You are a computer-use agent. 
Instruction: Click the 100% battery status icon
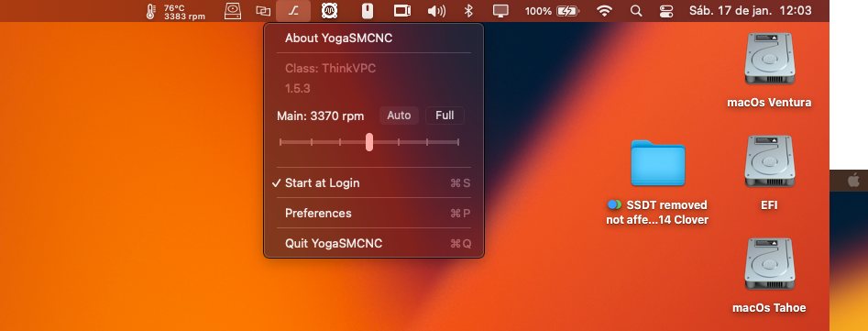pyautogui.click(x=552, y=11)
